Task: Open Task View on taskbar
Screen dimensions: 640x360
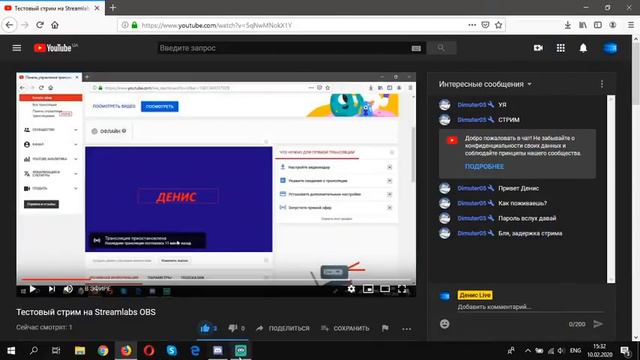Action: (x=56, y=351)
